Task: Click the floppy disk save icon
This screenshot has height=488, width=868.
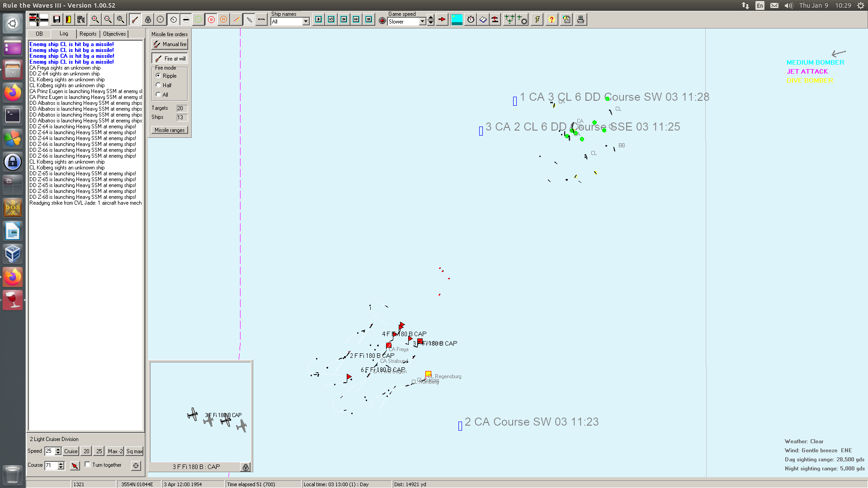Action: (57, 19)
